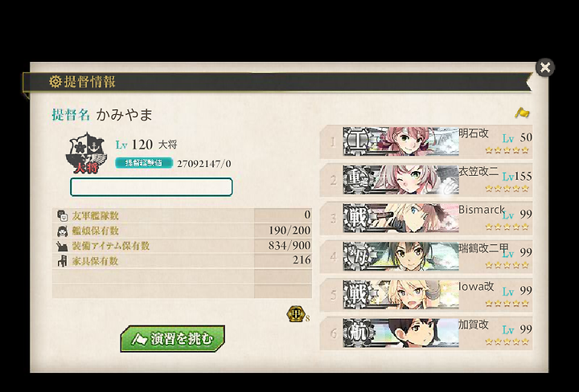Click the gear icon beside 提督情報
This screenshot has height=392, width=579.
[x=55, y=81]
